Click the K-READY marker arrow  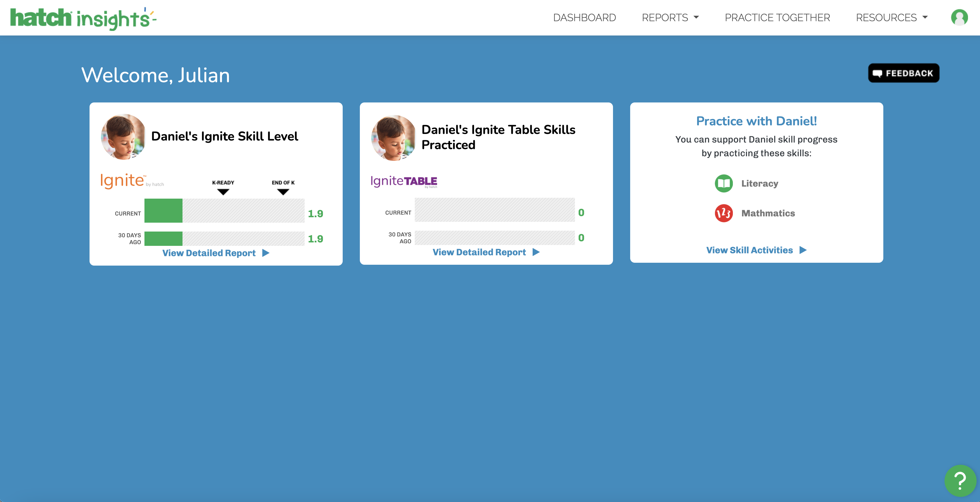tap(223, 192)
